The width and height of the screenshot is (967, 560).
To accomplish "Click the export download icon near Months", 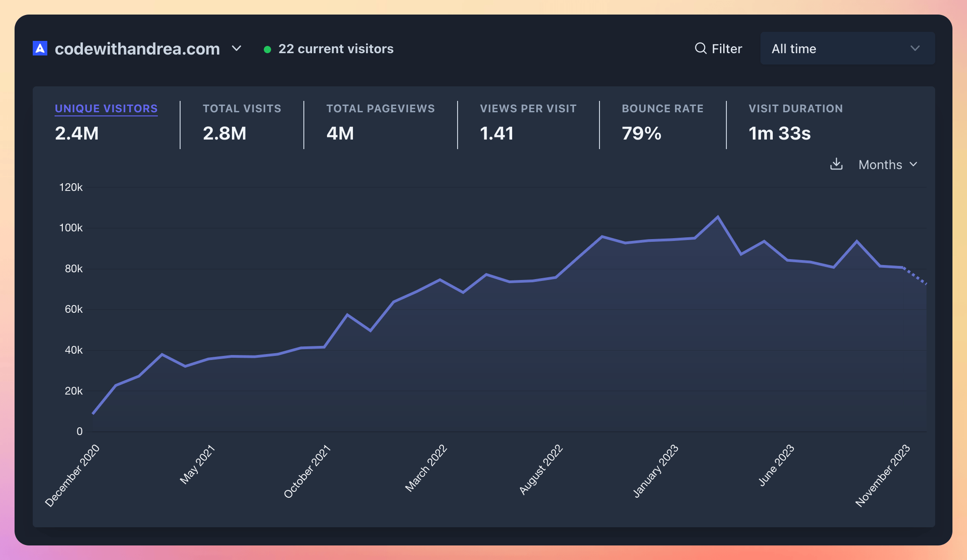I will pyautogui.click(x=836, y=165).
